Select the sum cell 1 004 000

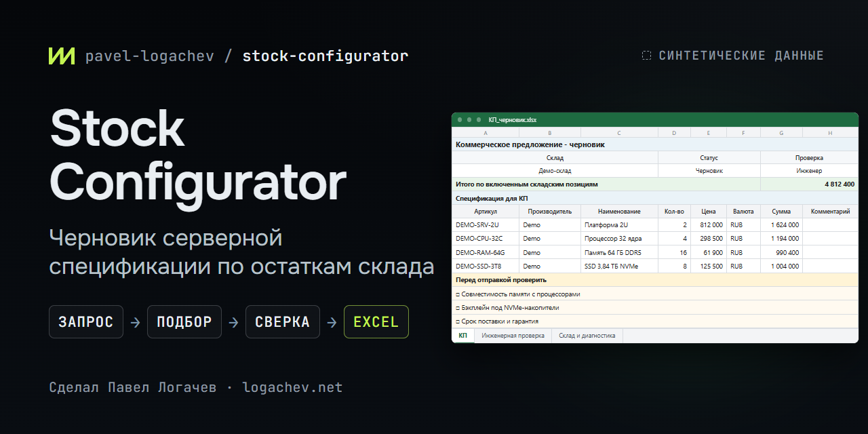(x=782, y=266)
